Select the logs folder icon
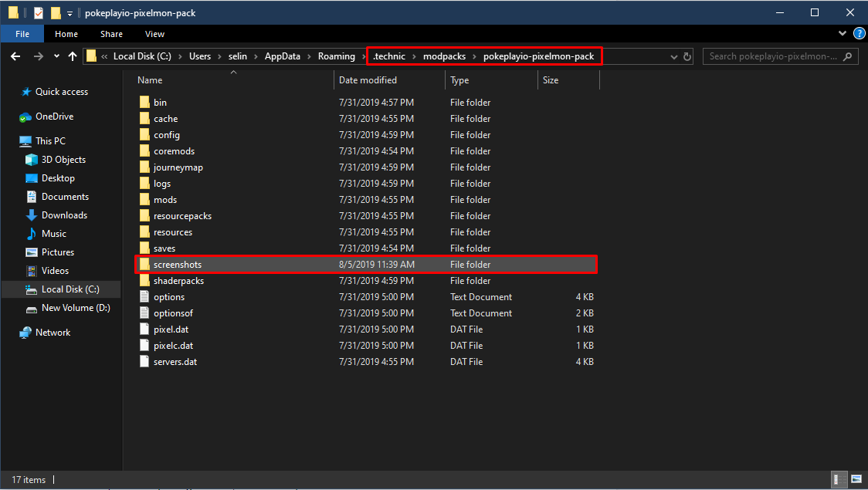This screenshot has height=490, width=868. [144, 183]
